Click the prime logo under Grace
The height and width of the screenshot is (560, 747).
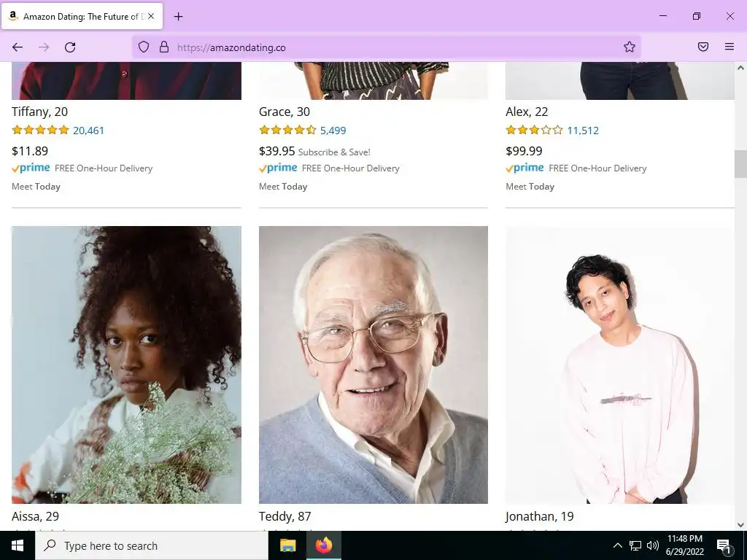pos(278,168)
